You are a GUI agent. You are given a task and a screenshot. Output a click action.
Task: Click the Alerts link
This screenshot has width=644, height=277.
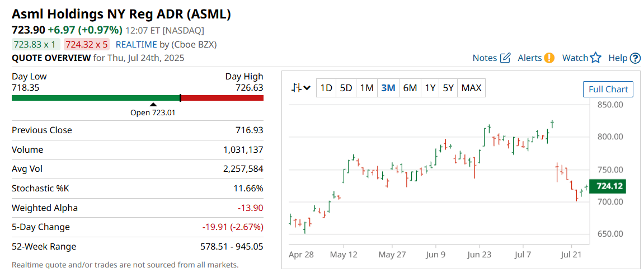tap(530, 58)
